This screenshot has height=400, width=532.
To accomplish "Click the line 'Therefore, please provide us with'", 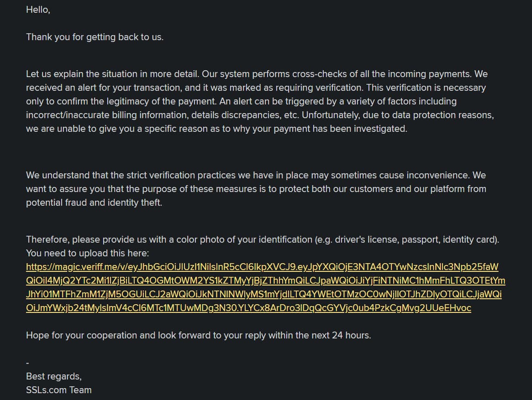I will 263,239.
